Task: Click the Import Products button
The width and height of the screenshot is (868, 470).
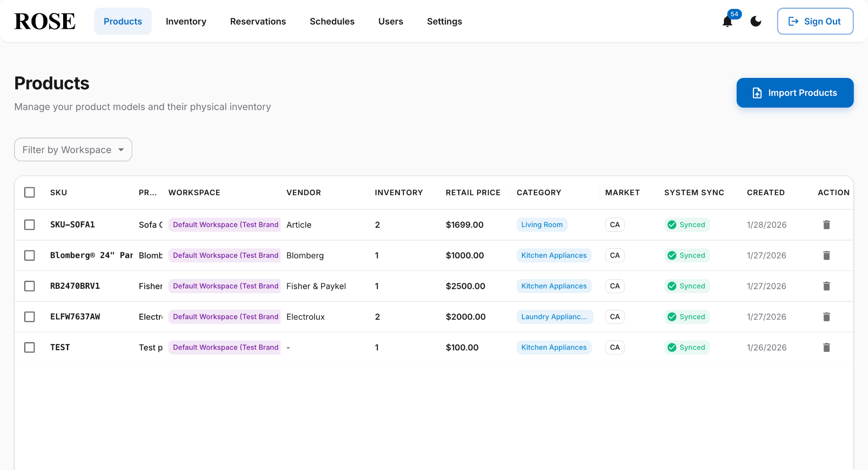Action: point(795,93)
